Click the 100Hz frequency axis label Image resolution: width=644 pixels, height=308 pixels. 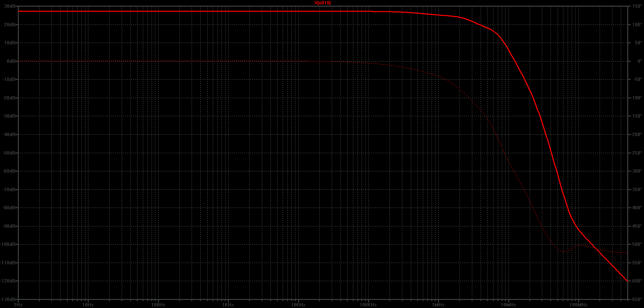(x=158, y=305)
